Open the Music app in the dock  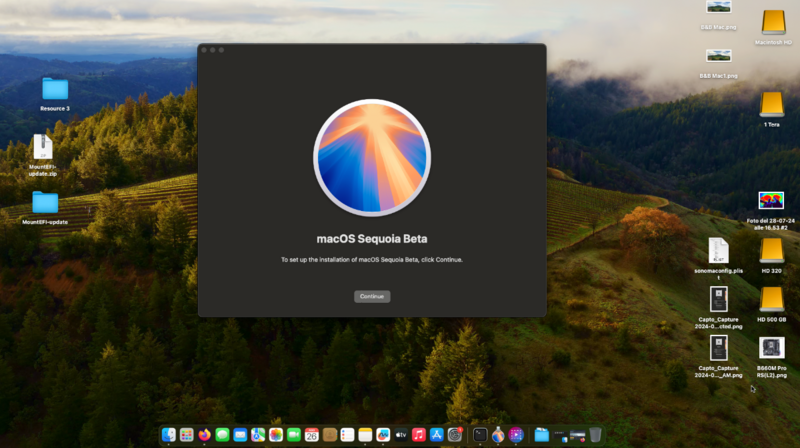coord(419,435)
